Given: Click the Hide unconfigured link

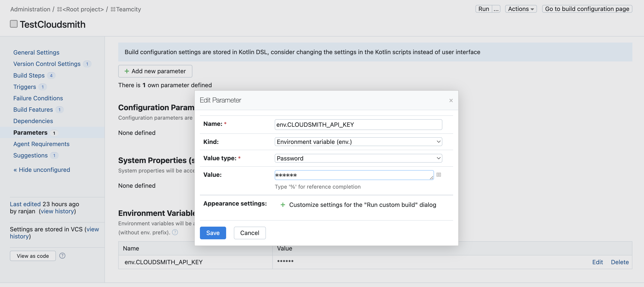Looking at the screenshot, I should click(42, 170).
